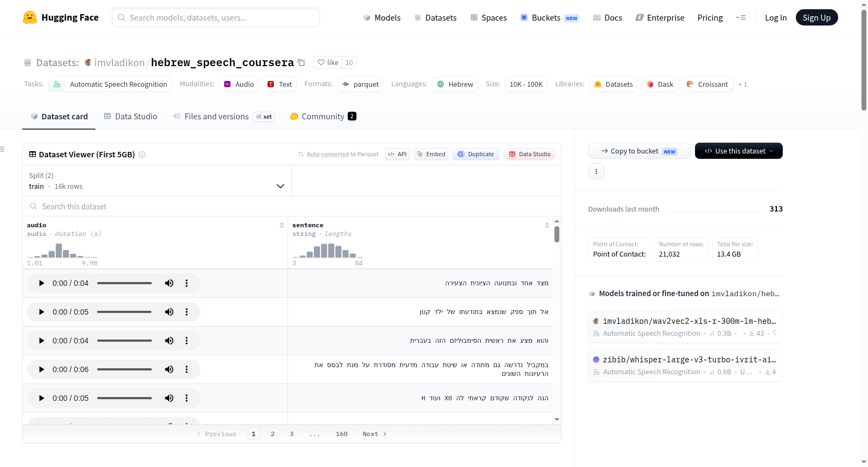Sort by the sentence column
The height and width of the screenshot is (467, 868).
click(x=547, y=225)
